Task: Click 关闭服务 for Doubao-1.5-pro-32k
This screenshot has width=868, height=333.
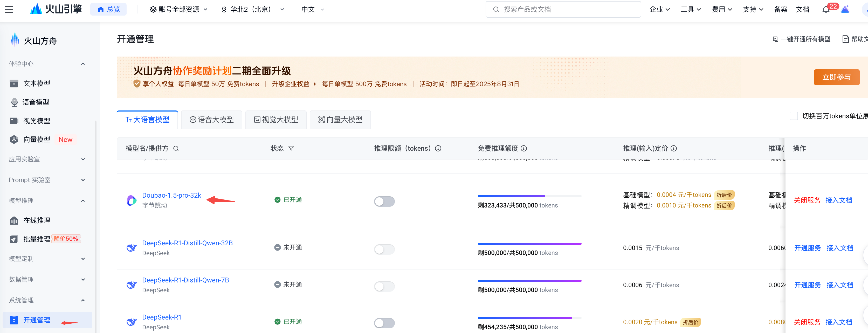Action: coord(807,200)
